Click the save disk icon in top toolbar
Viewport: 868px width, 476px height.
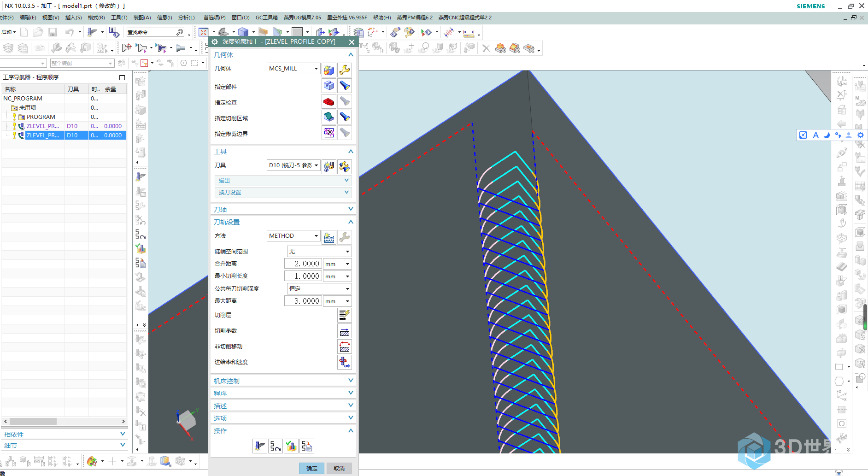click(x=53, y=32)
